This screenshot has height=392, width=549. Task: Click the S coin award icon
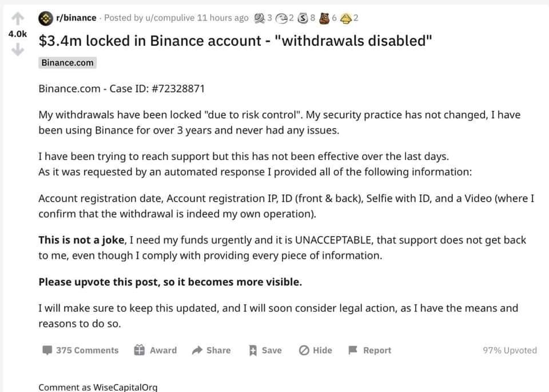click(x=303, y=18)
